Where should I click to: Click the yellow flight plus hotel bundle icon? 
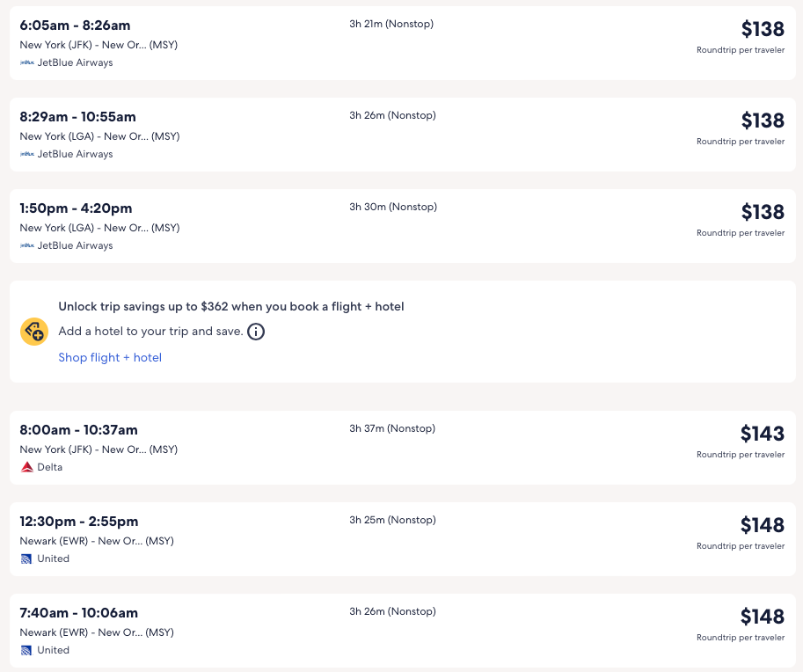pos(34,332)
